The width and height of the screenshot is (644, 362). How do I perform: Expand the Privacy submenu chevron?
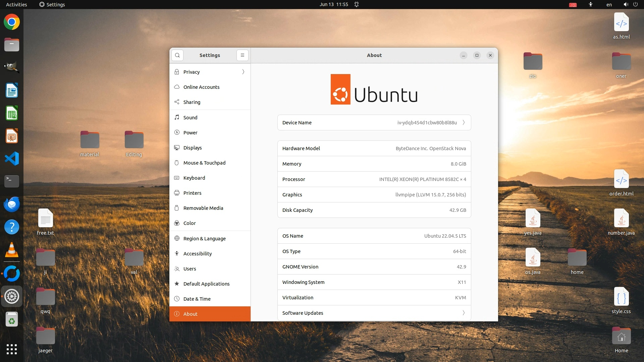coord(243,72)
